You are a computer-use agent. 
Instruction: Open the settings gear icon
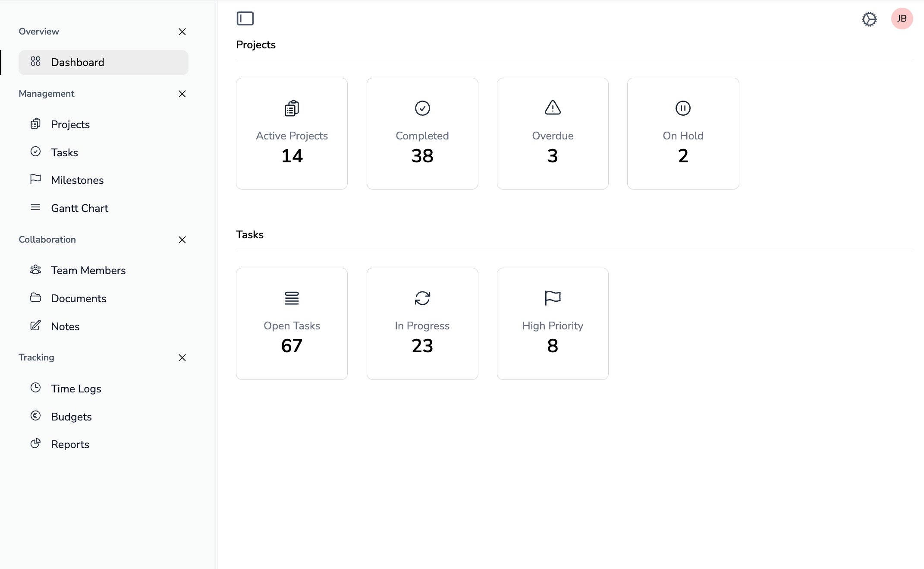[869, 19]
